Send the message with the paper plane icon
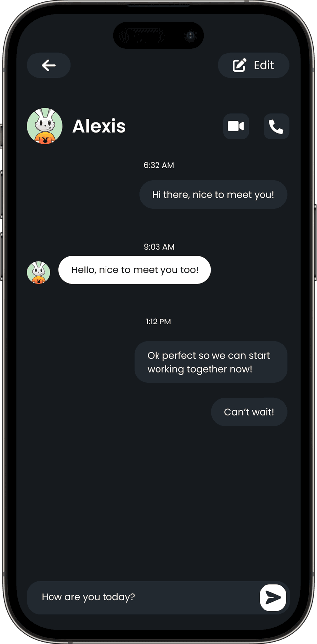The height and width of the screenshot is (644, 317). coord(273,597)
